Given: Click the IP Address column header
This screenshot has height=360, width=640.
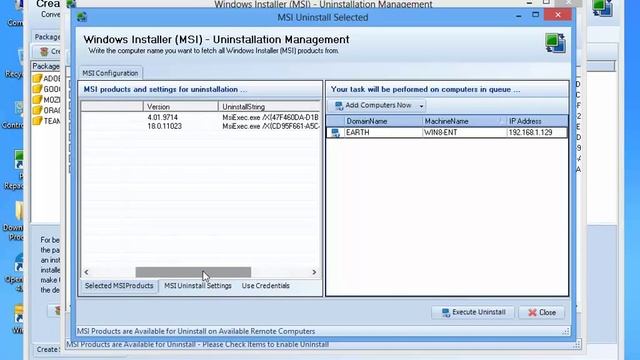Looking at the screenshot, I should pyautogui.click(x=536, y=121).
